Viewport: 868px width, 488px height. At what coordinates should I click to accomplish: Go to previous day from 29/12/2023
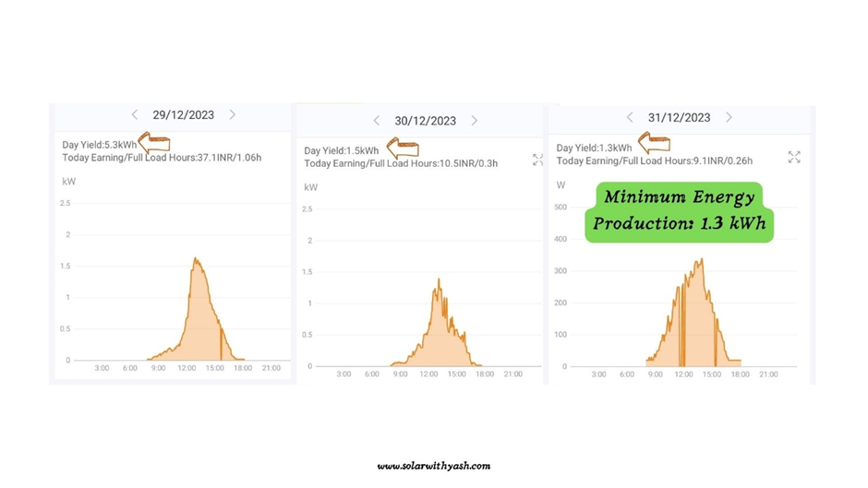(135, 115)
